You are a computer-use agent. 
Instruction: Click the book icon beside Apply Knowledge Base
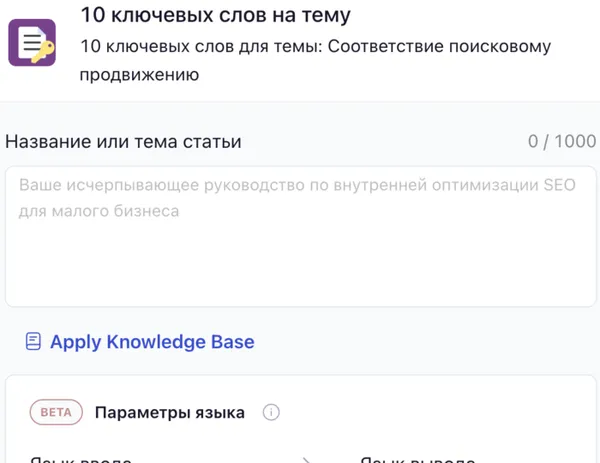33,342
